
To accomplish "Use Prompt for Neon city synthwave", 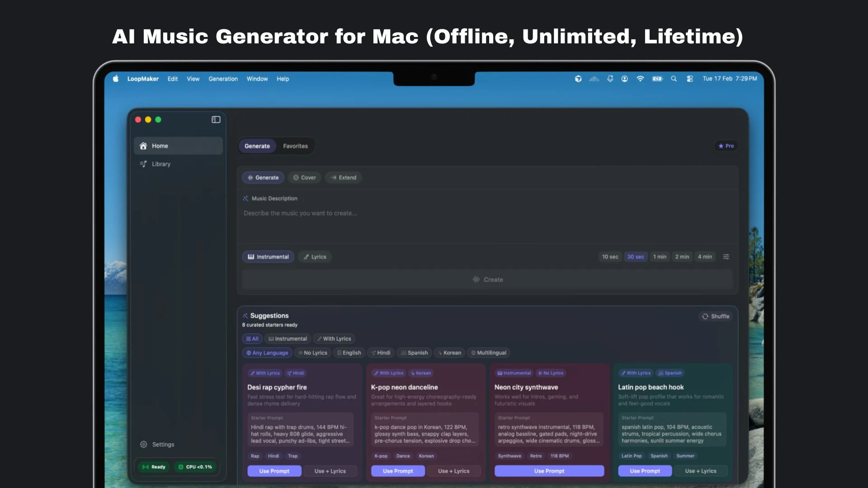I will point(549,471).
